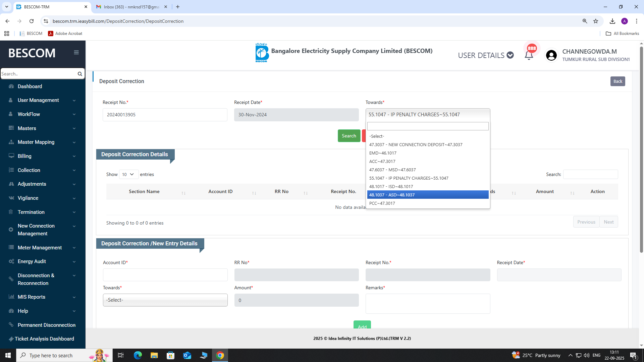
Task: Open Chrome downloads icon
Action: (x=612, y=21)
